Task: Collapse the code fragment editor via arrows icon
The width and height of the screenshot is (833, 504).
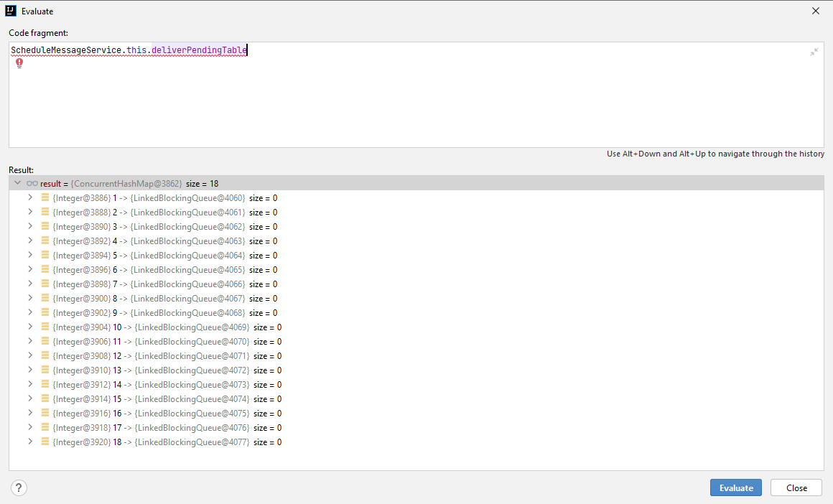Action: (814, 52)
